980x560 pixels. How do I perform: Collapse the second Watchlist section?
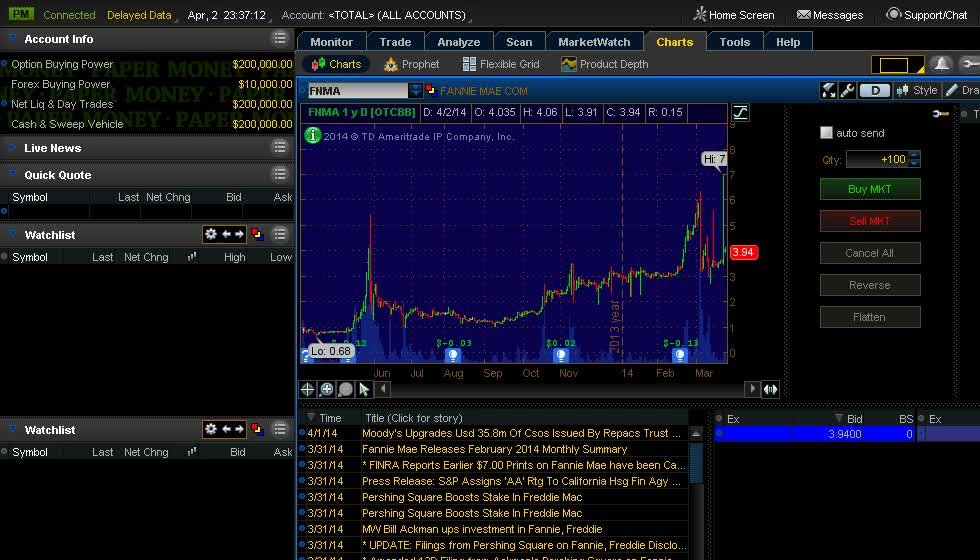12,429
